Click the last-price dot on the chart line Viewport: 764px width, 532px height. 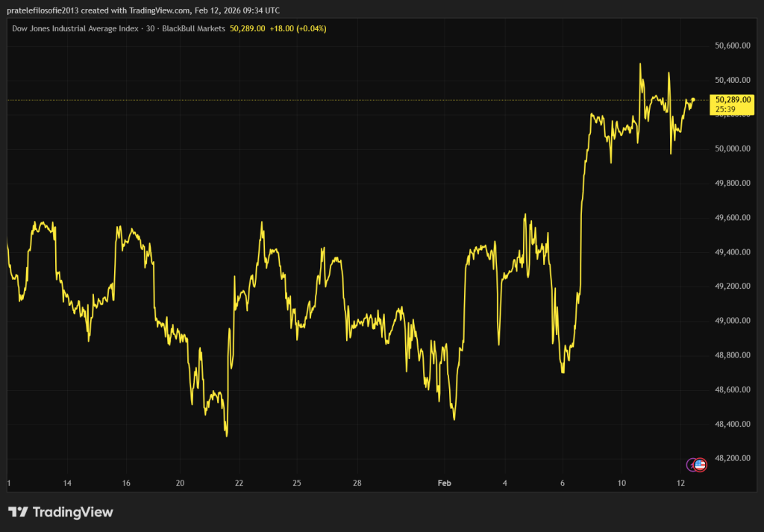click(693, 99)
